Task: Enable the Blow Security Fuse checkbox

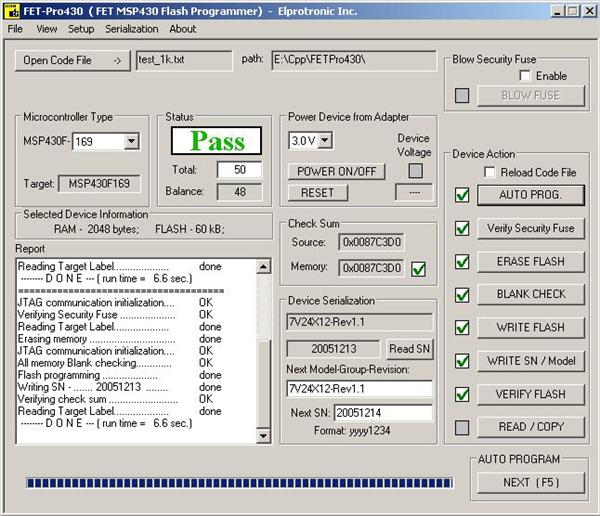Action: click(x=526, y=76)
